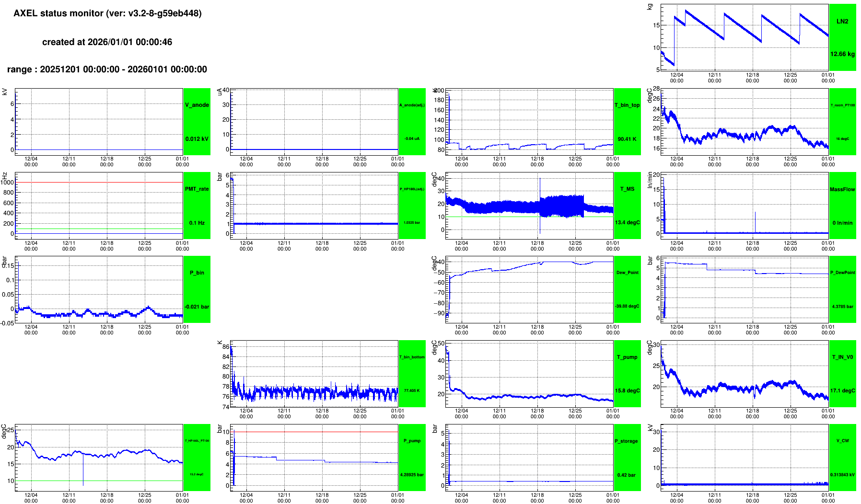
Task: Click the T_bin_top 90.41 K status box
Action: point(627,122)
